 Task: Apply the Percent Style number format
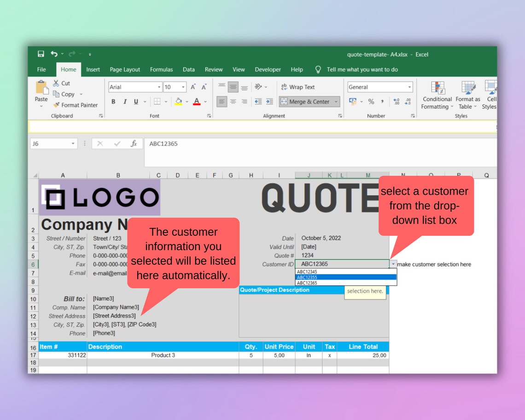[371, 102]
